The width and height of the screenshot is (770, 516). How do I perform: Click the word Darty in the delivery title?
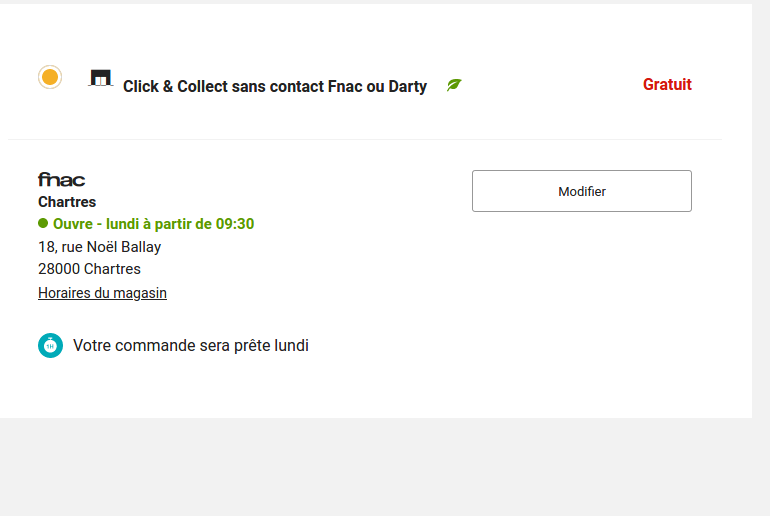click(x=407, y=87)
